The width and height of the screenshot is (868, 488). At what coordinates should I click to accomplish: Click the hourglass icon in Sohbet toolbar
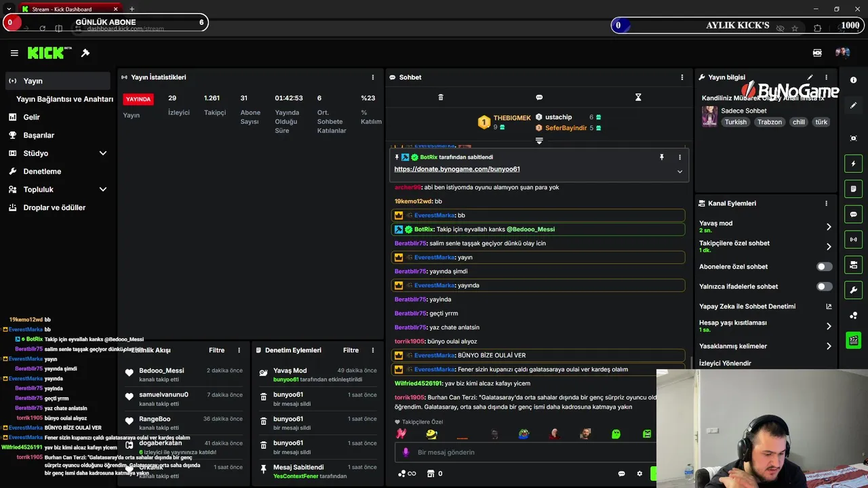point(638,98)
